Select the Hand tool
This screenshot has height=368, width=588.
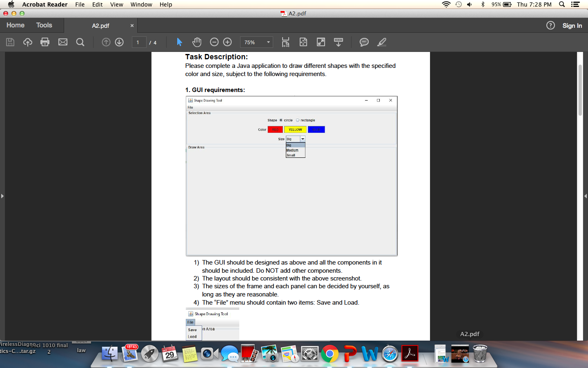[196, 42]
